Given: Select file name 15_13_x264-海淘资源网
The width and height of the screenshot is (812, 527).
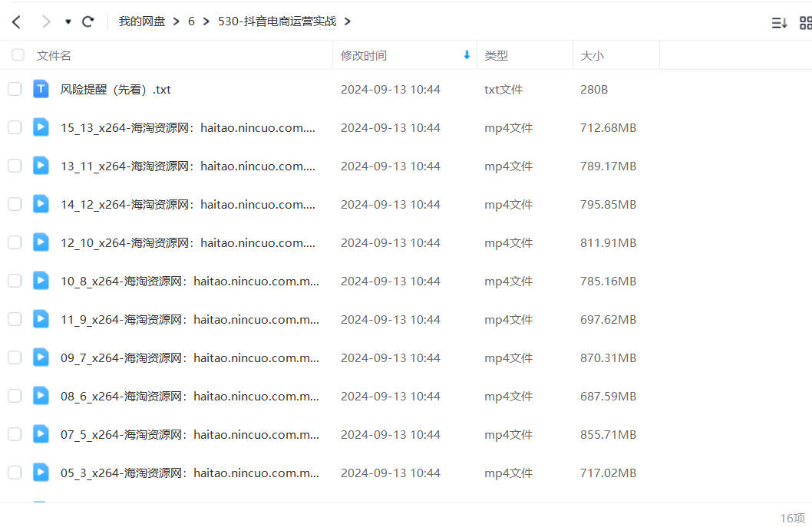Looking at the screenshot, I should click(187, 128).
